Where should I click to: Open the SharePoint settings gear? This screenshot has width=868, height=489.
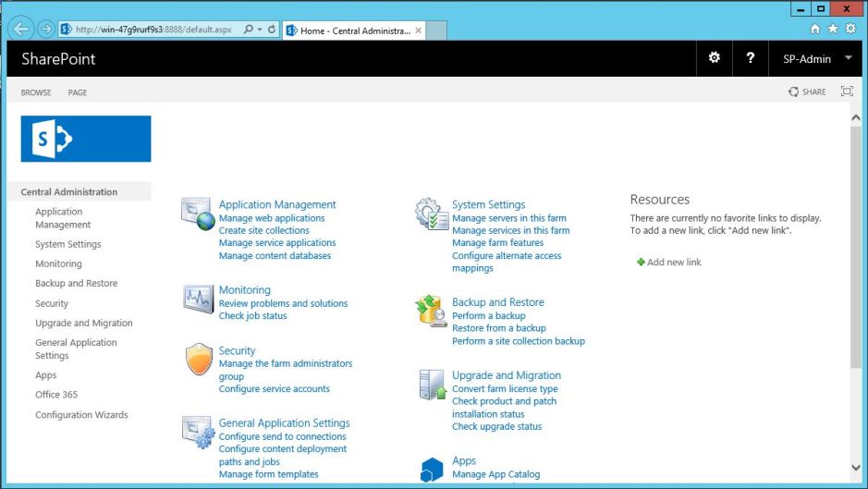pos(714,58)
